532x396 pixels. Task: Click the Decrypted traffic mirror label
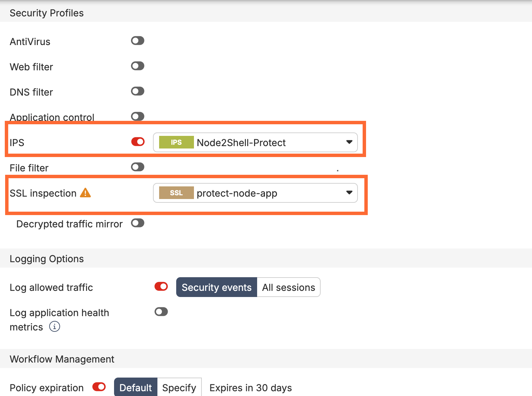pos(69,224)
